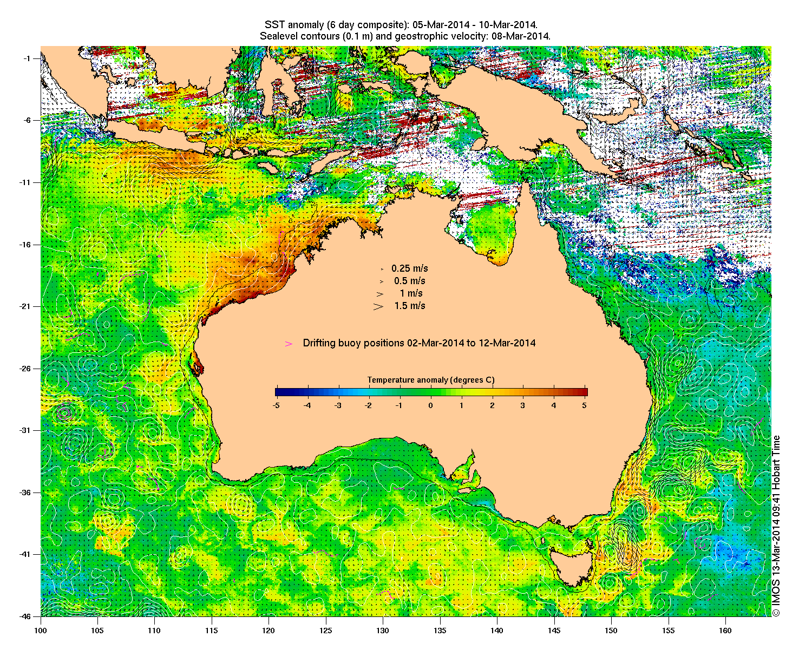Click the colorbar tick label -2
This screenshot has height=663, width=812.
coord(369,405)
